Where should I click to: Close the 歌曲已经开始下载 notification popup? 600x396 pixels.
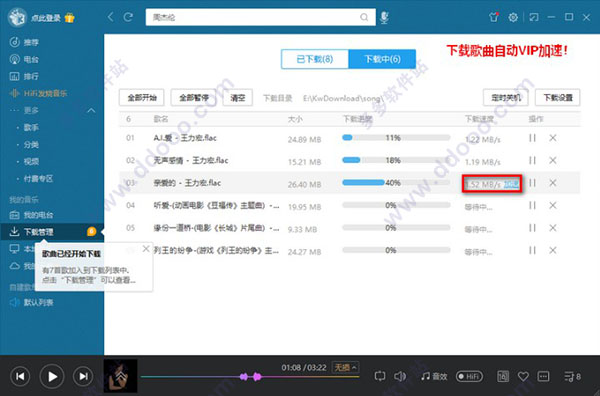click(x=146, y=249)
